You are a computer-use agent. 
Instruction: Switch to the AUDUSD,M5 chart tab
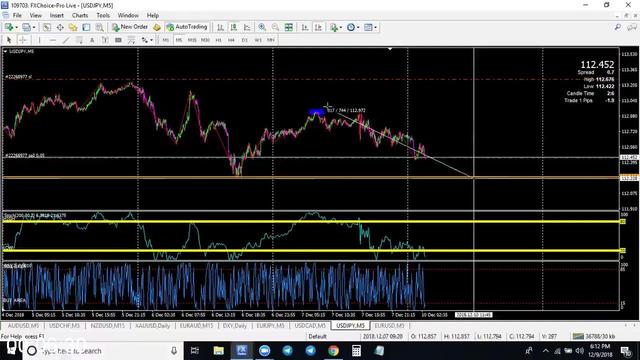pos(23,326)
